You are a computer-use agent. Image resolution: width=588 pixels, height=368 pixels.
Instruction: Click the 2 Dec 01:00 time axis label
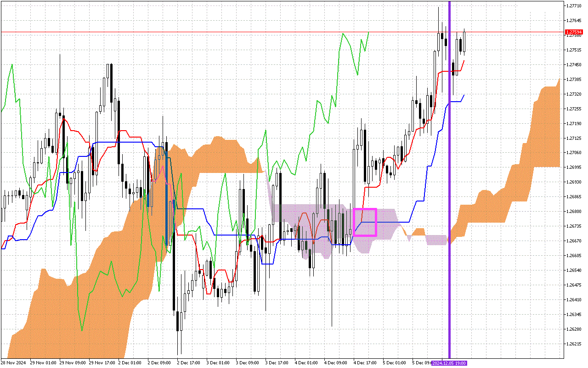[130, 363]
